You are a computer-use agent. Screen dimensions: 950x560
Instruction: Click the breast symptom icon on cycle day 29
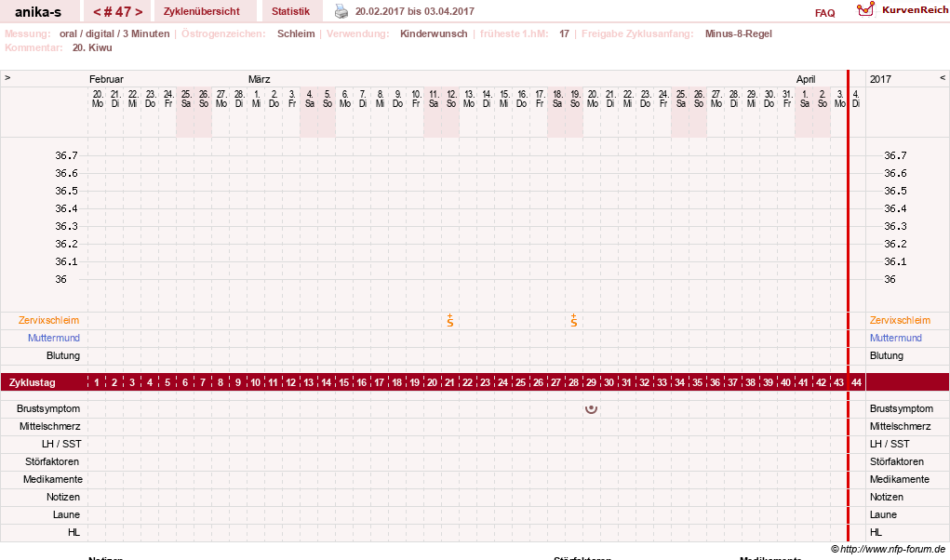click(592, 408)
